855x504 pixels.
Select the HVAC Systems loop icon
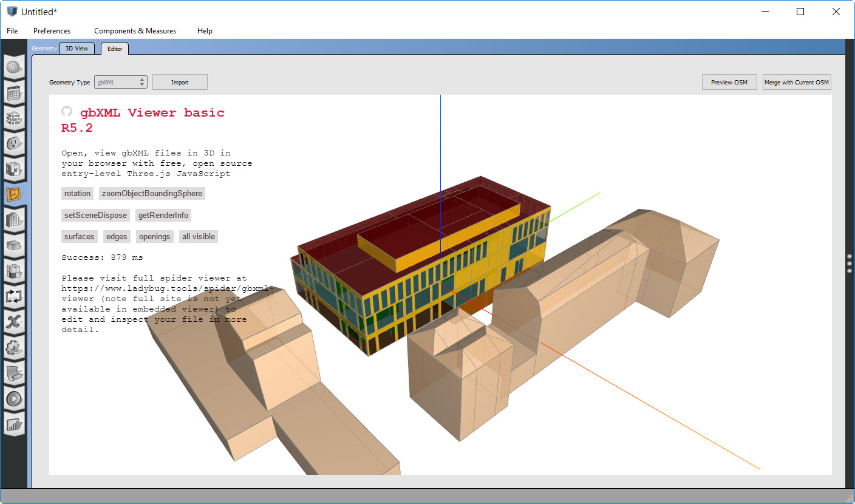[14, 296]
